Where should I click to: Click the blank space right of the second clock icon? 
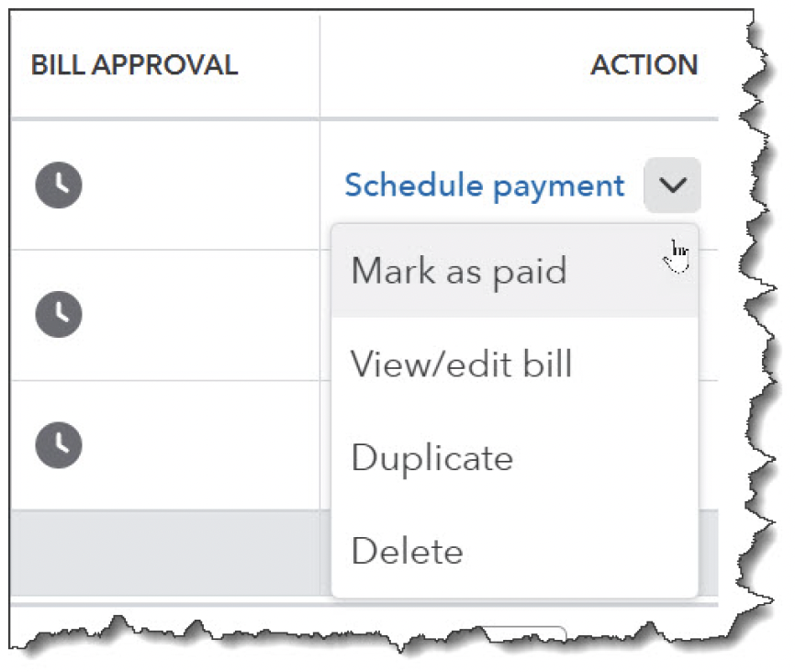pos(202,315)
